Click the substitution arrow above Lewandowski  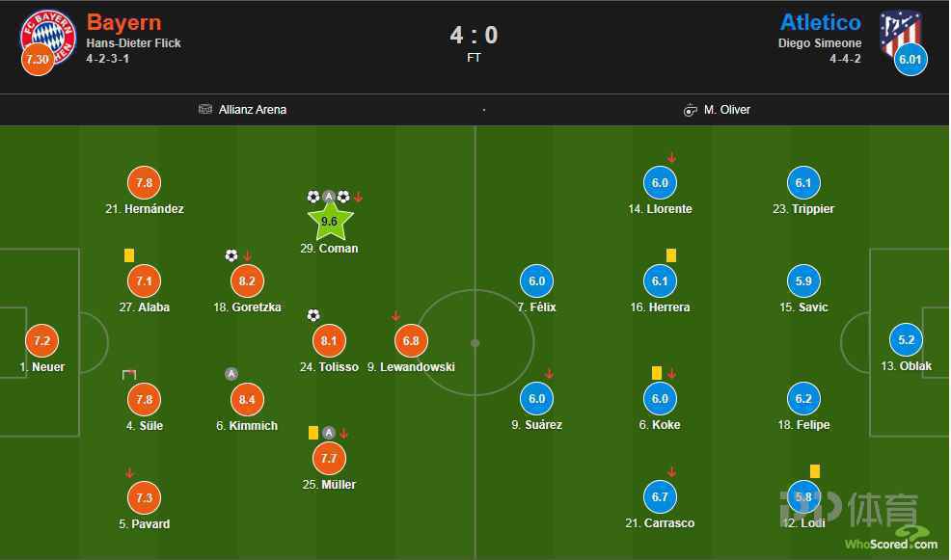point(396,316)
